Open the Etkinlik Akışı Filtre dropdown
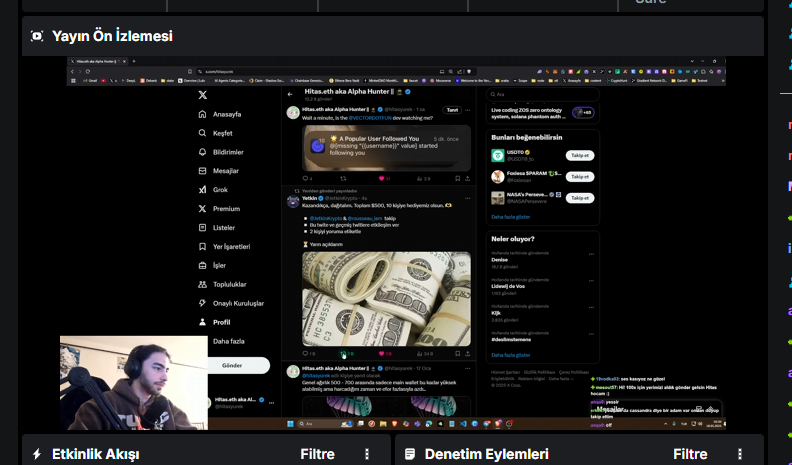The height and width of the screenshot is (465, 792). tap(318, 454)
